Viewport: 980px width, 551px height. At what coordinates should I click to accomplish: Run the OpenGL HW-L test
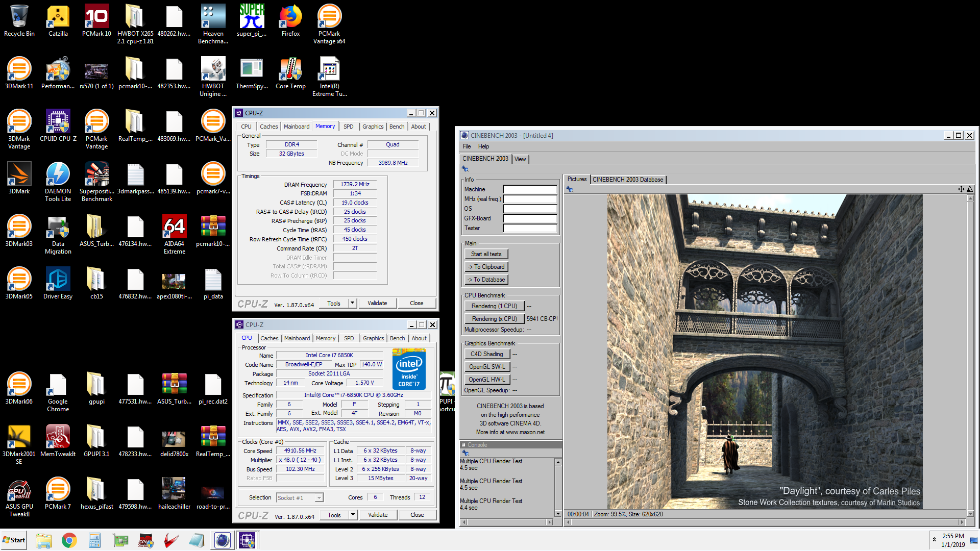(x=487, y=380)
